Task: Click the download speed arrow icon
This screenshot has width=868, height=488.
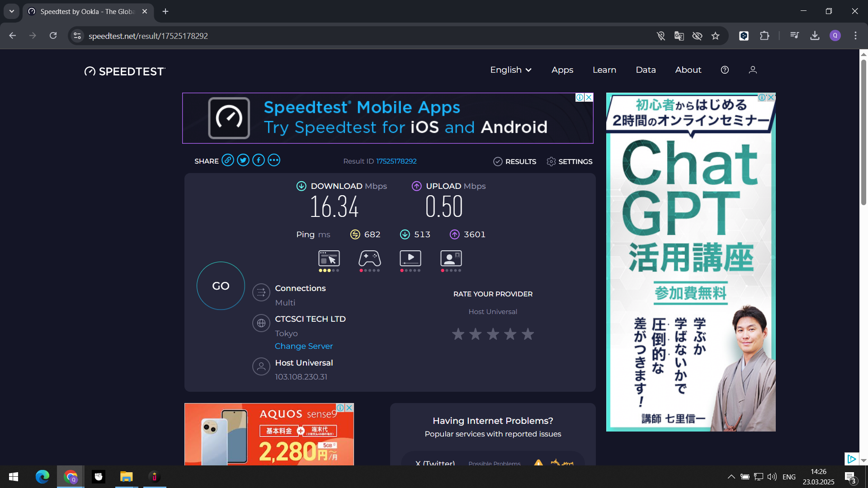Action: [301, 186]
